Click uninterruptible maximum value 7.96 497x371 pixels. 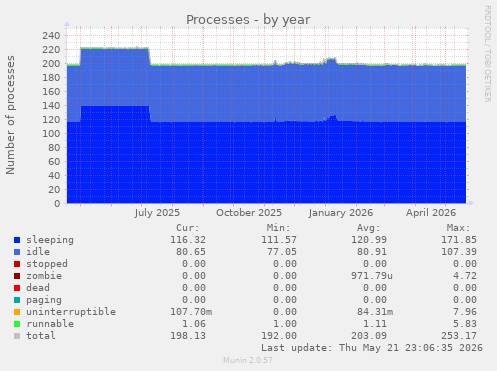[465, 312]
